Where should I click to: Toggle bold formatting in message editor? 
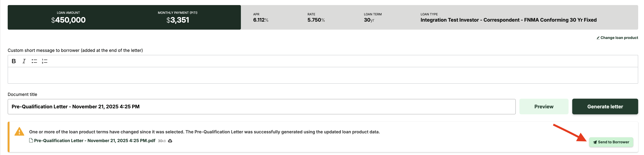14,61
